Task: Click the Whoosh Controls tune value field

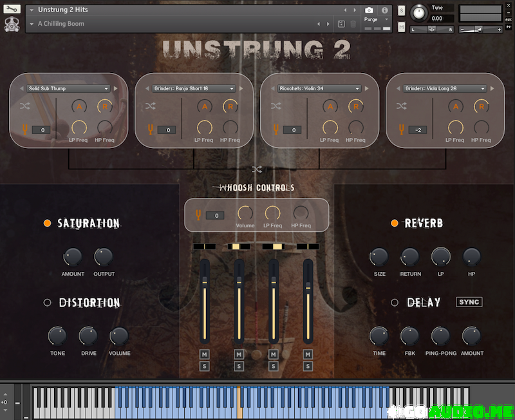Action: 215,216
